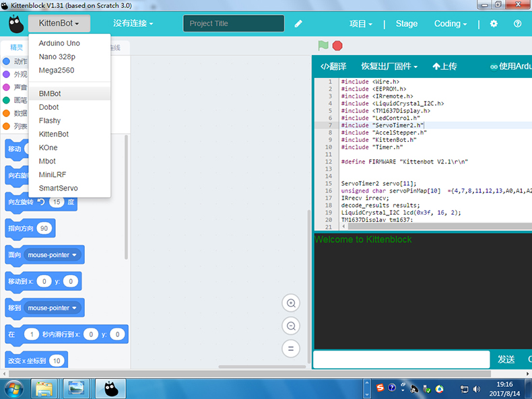Click the Project Title input field
The width and height of the screenshot is (532, 399).
pyautogui.click(x=233, y=24)
